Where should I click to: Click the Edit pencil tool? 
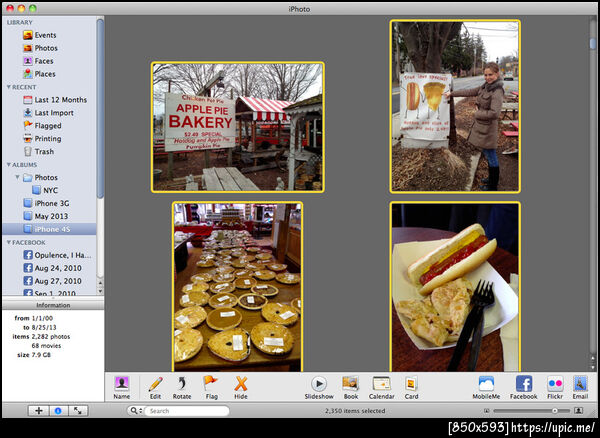(x=155, y=388)
